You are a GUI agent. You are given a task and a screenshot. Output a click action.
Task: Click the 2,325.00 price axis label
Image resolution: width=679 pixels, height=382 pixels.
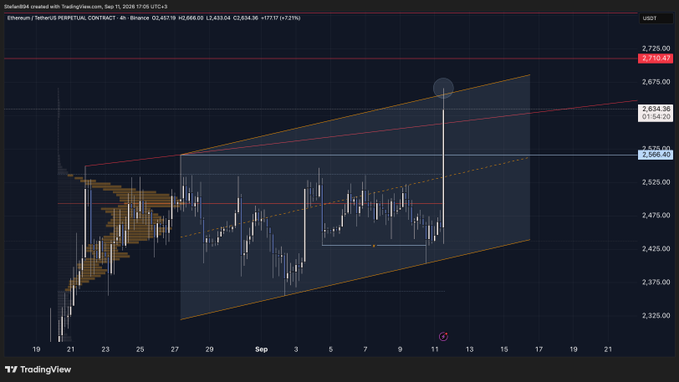point(656,316)
